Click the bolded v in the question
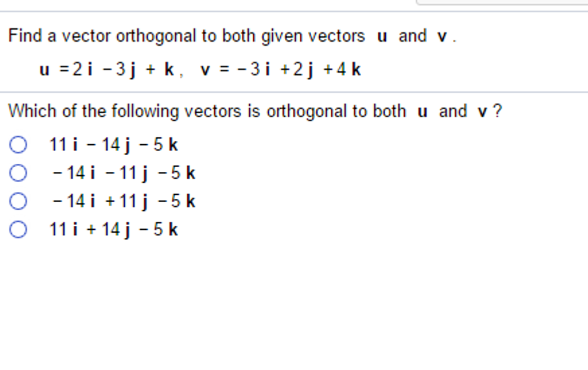This screenshot has height=370, width=588. (441, 36)
